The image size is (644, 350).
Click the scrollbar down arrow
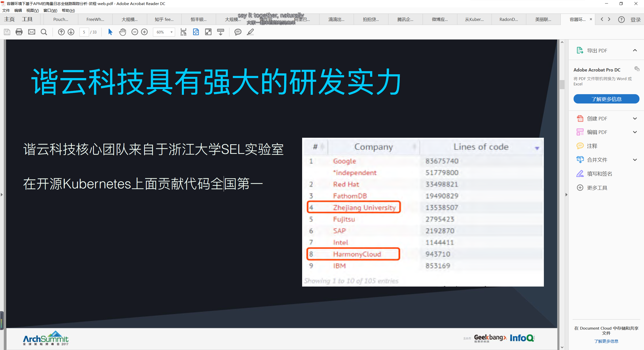point(562,347)
